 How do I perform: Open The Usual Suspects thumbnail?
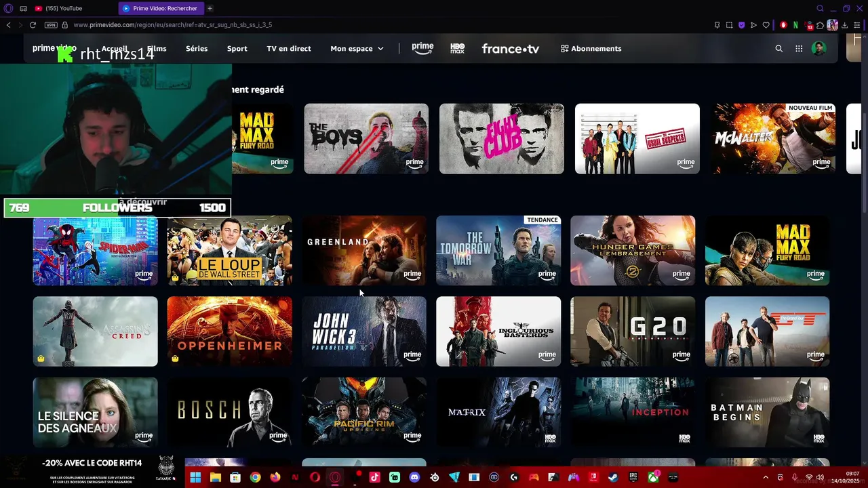point(637,138)
